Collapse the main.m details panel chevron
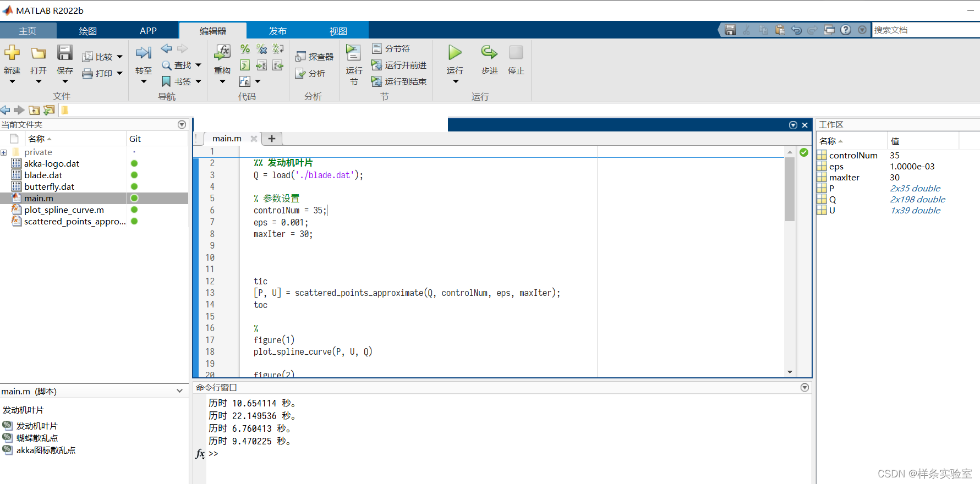Screen dimensions: 980x484 [x=180, y=391]
